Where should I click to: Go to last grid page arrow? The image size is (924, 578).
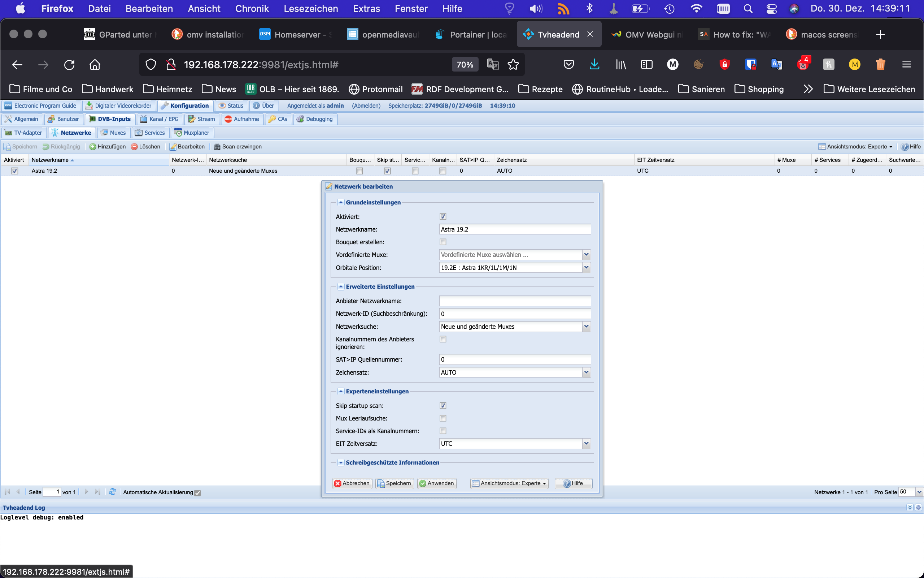pyautogui.click(x=97, y=492)
